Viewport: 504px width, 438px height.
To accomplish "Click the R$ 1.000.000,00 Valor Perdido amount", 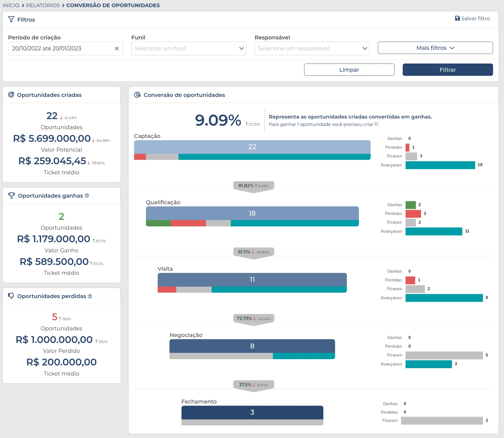I will tap(54, 340).
